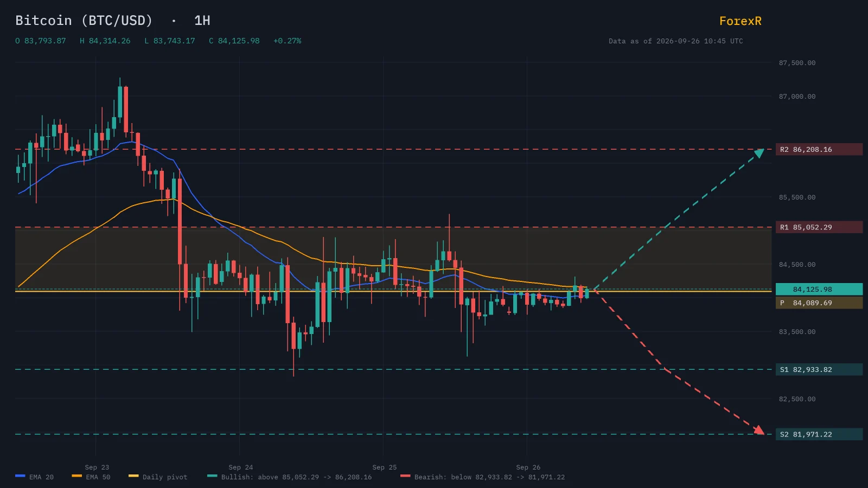Screen dimensions: 868x488
Task: Click the green bullish arrowhead at R2
Action: pyautogui.click(x=759, y=153)
